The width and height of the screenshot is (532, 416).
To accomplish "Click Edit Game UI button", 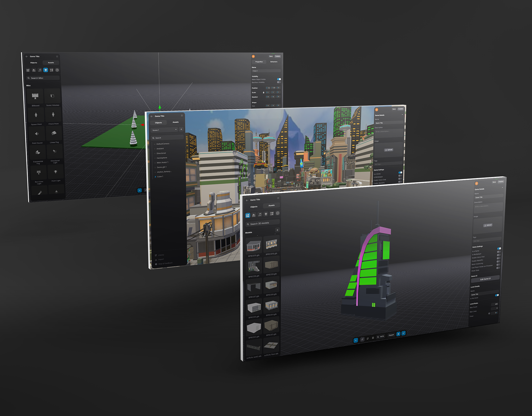I will (485, 279).
